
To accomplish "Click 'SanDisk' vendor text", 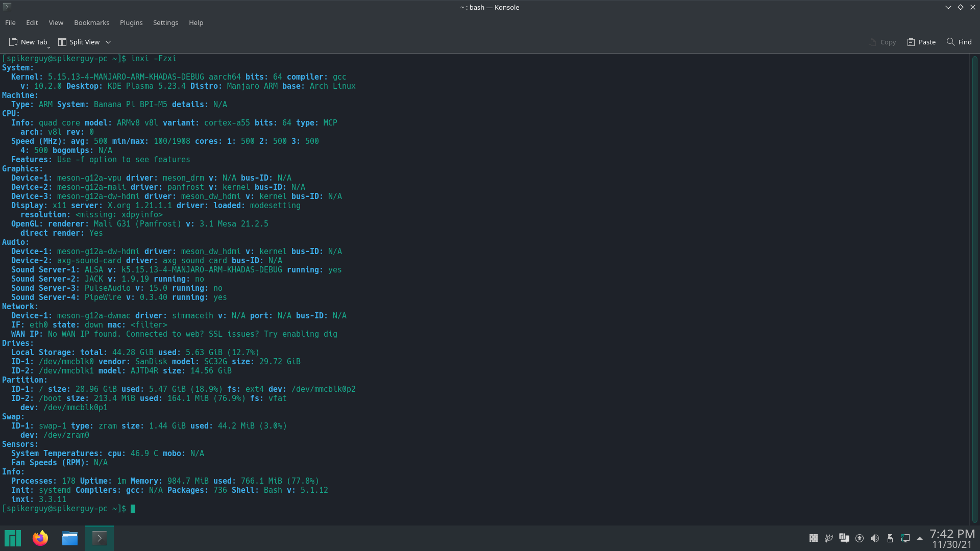I will point(151,362).
